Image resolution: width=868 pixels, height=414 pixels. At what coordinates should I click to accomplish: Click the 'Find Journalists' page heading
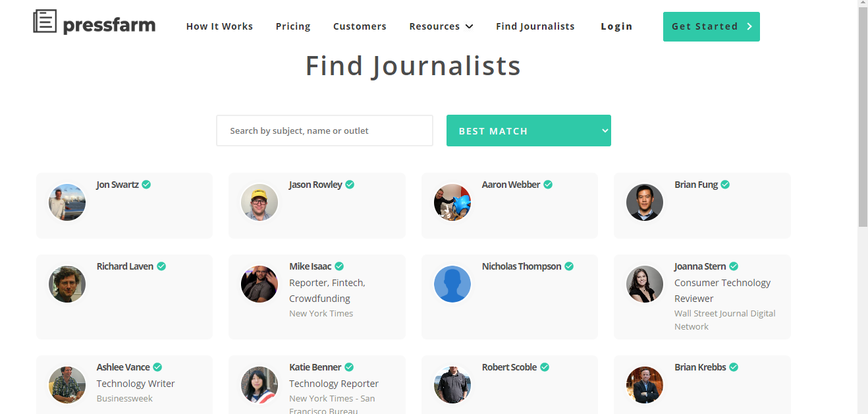[x=413, y=66]
